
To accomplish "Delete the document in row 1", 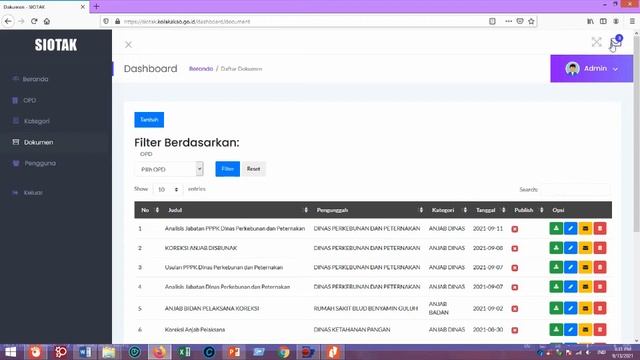I will [600, 229].
